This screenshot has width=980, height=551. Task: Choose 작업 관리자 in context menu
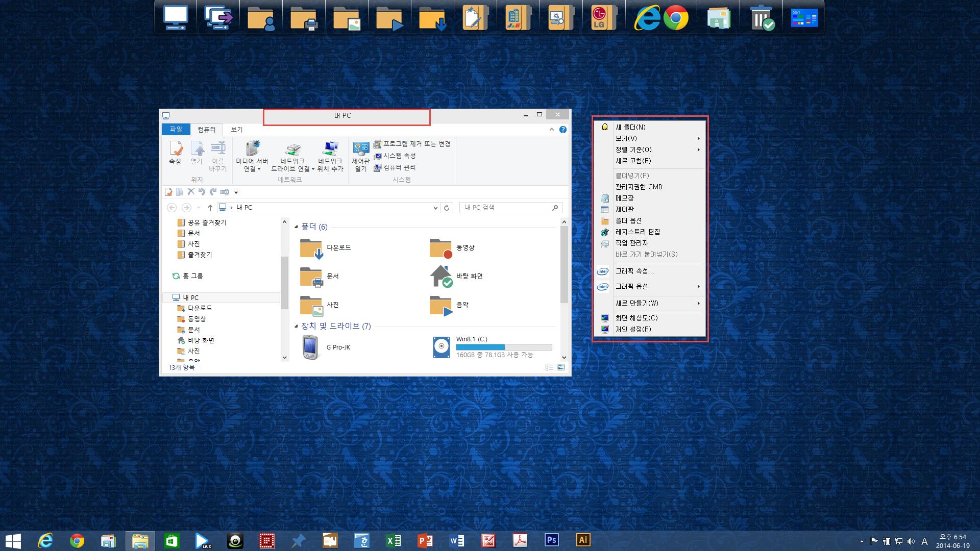point(650,243)
